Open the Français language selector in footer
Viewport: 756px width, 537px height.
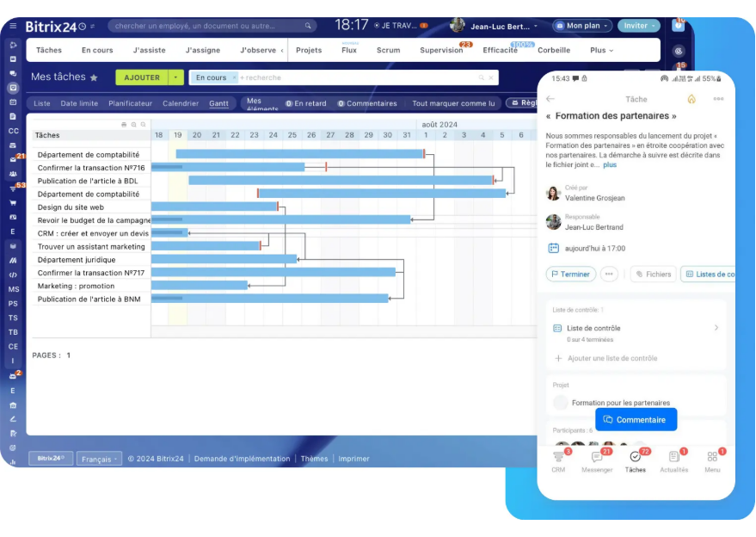(x=97, y=459)
